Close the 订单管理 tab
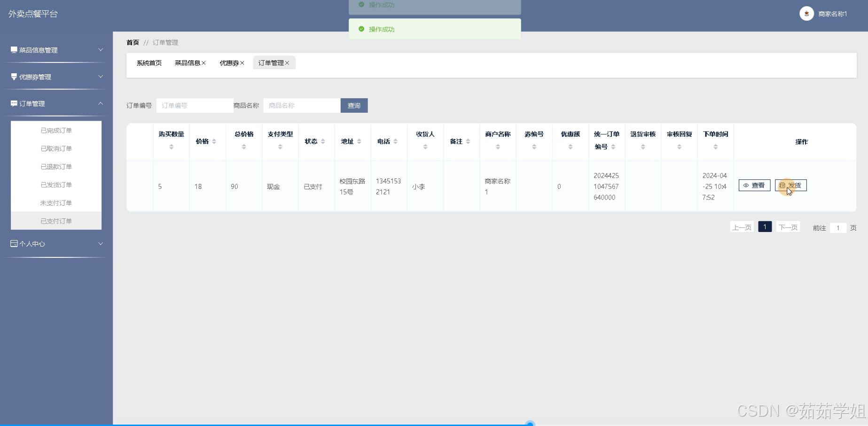 [287, 63]
